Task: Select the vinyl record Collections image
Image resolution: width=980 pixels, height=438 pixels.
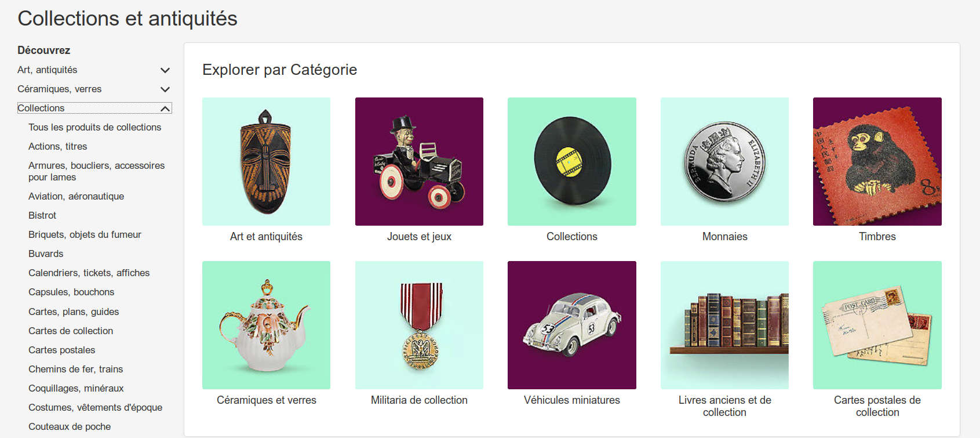Action: [571, 161]
